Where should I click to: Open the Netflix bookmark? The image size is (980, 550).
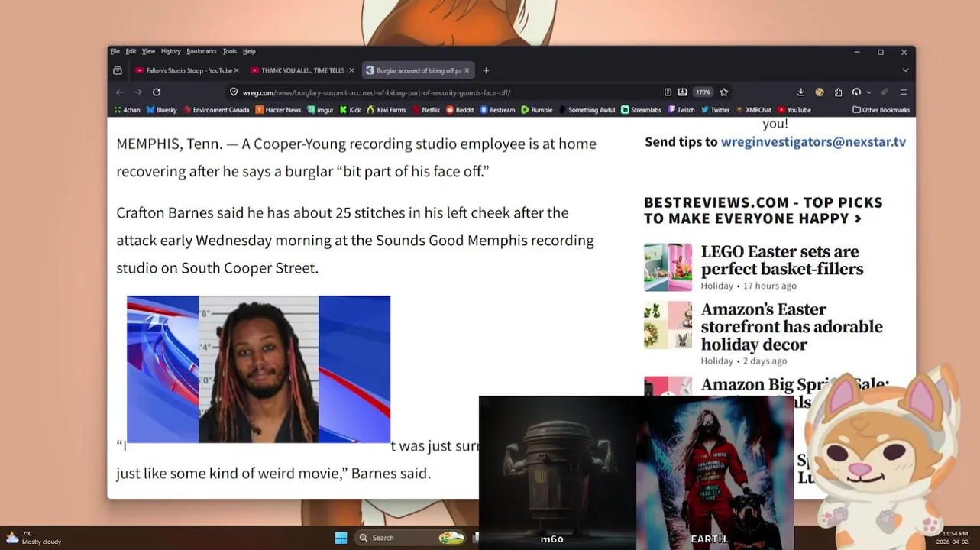[x=425, y=110]
